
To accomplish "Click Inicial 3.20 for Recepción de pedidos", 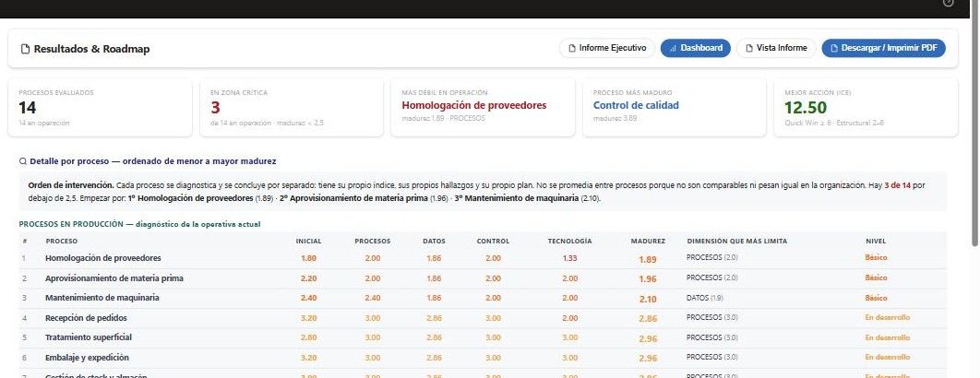I will (309, 318).
